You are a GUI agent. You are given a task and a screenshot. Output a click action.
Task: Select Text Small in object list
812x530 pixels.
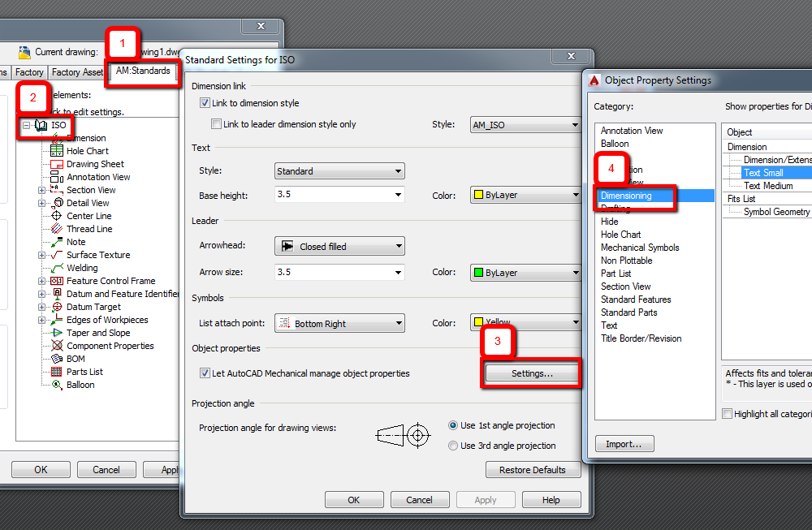(x=763, y=173)
